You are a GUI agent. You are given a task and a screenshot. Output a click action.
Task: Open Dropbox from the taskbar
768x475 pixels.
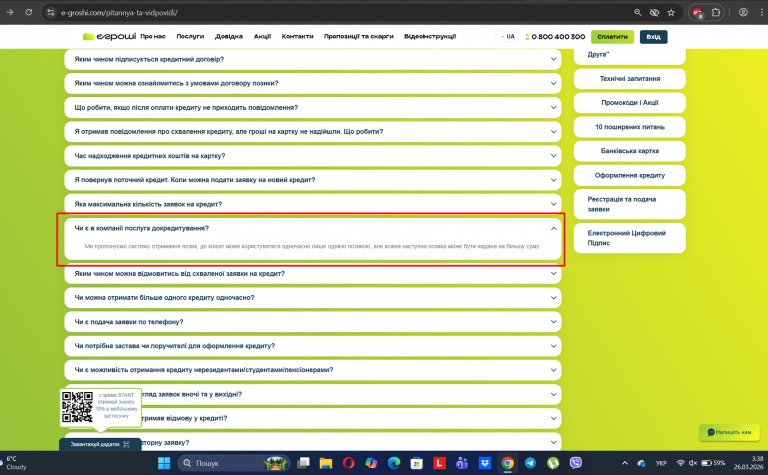[x=485, y=463]
